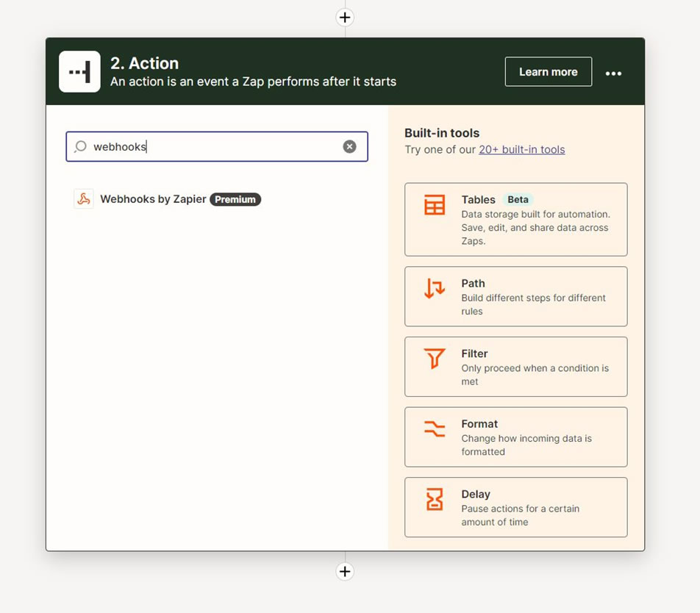Screen dimensions: 700x613
Task: Click the Format card title
Action: click(479, 424)
